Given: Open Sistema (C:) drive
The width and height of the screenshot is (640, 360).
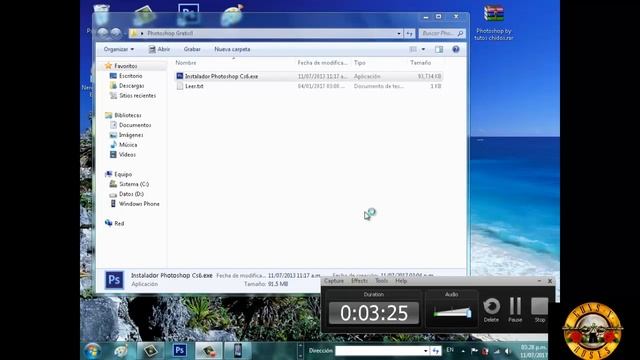Looking at the screenshot, I should coord(134,184).
